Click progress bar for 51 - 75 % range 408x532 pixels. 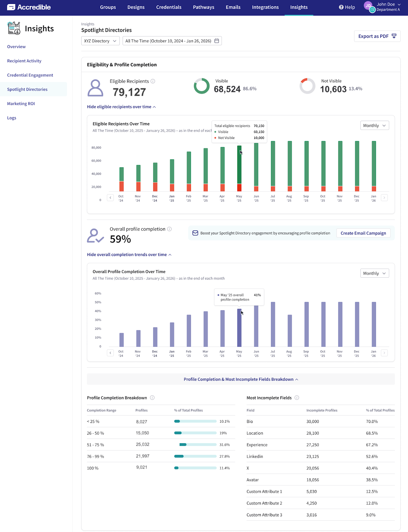[195, 445]
